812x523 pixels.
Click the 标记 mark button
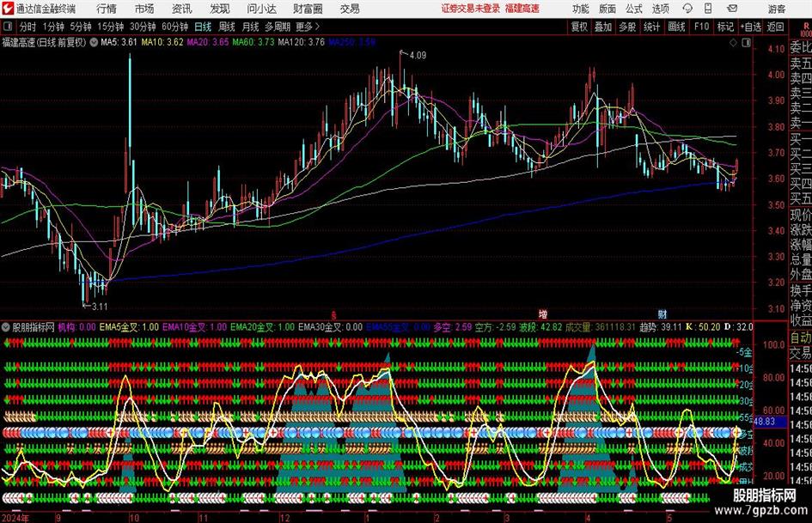pos(725,27)
